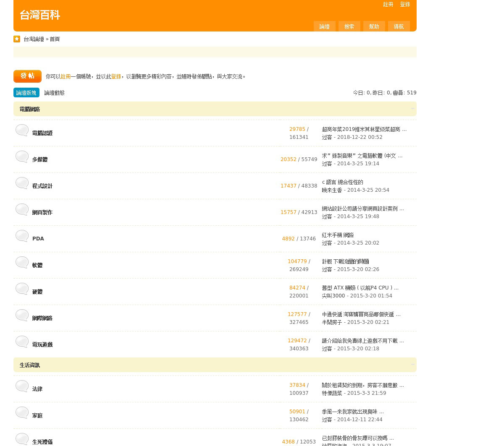This screenshot has height=446, width=504.
Task: Open 搜索 in the top navigation
Action: (x=349, y=26)
